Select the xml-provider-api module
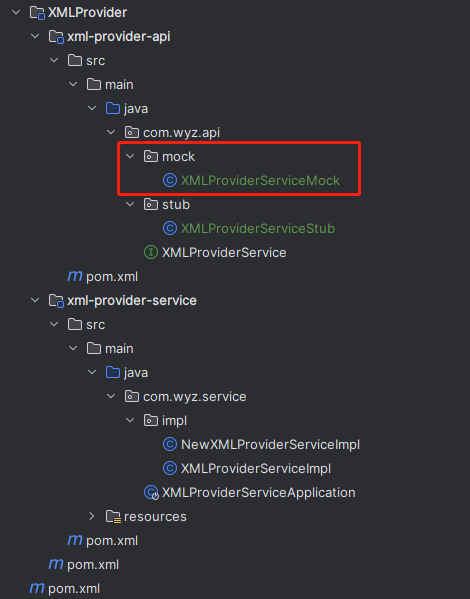The height and width of the screenshot is (599, 470). 118,37
